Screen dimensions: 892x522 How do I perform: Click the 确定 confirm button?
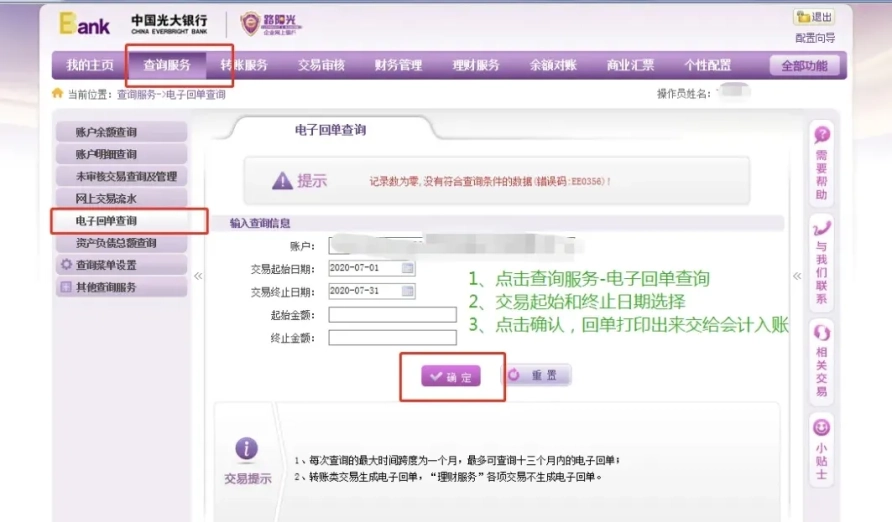pos(451,376)
